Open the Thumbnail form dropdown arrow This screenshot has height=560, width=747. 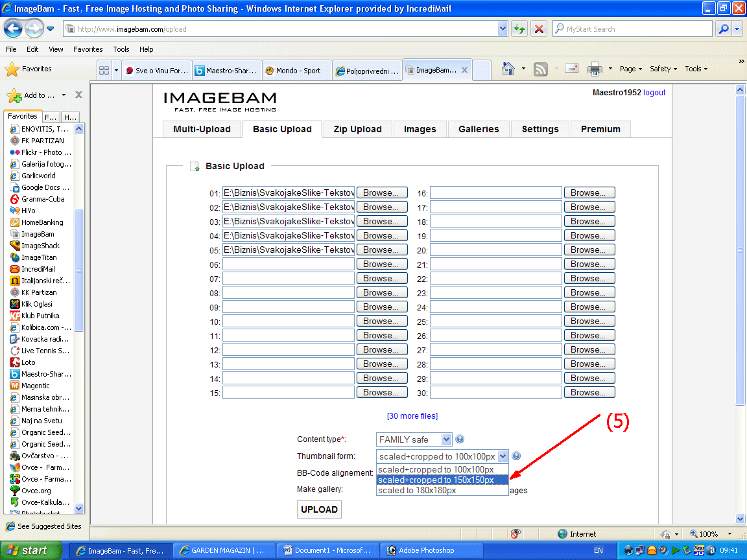tap(503, 456)
